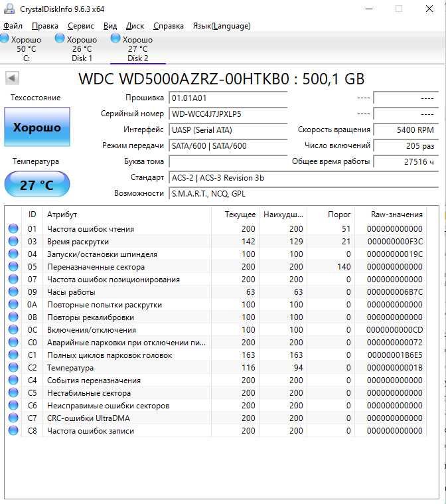This screenshot has height=504, width=446.
Task: Click the rotation speed field 5400 RPM
Action: pyautogui.click(x=406, y=130)
